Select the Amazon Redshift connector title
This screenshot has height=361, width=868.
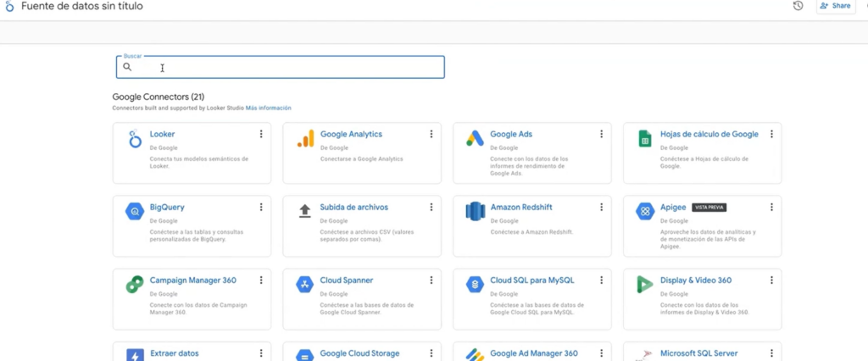pos(521,207)
